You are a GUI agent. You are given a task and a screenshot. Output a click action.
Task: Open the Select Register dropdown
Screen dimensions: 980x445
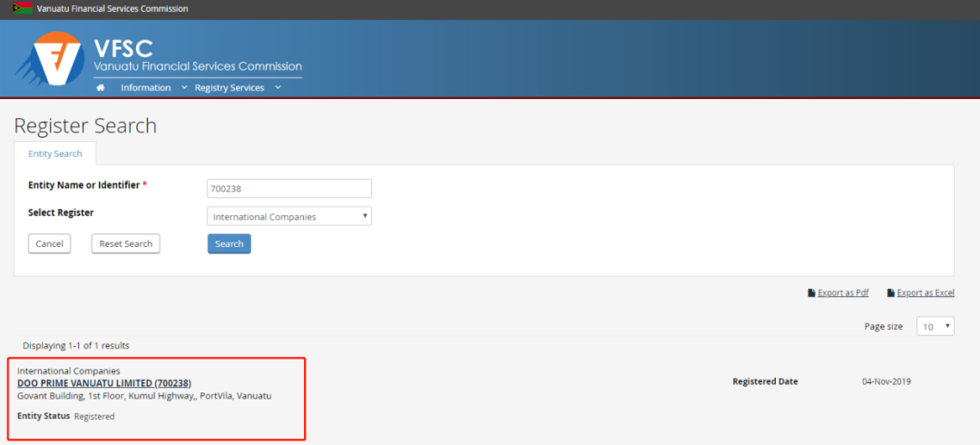pyautogui.click(x=289, y=216)
